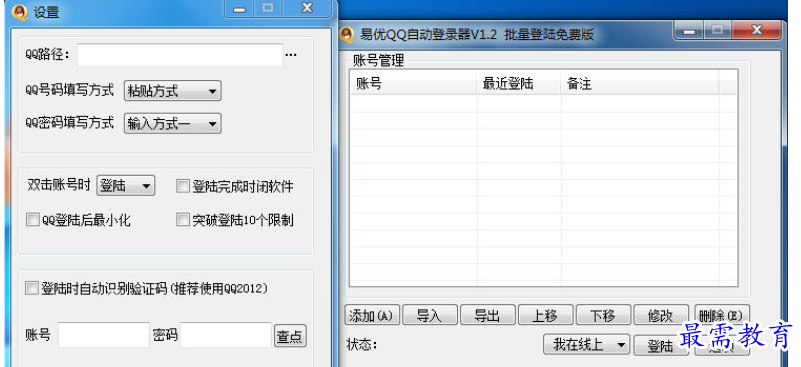This screenshot has width=801, height=367.
Task: Click the 备注 column header
Action: point(640,83)
